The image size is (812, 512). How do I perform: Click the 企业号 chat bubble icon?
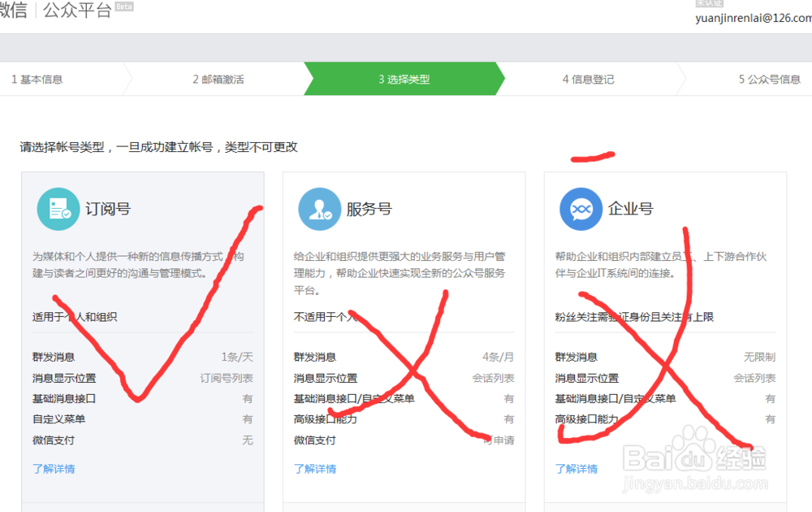pos(581,209)
